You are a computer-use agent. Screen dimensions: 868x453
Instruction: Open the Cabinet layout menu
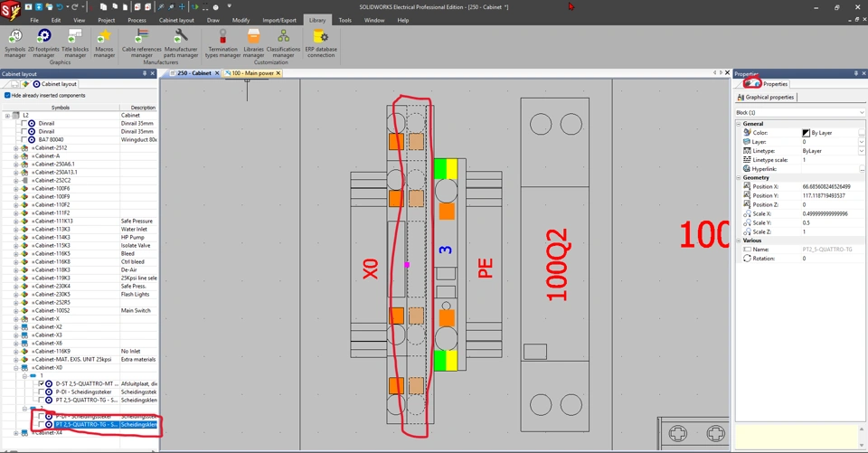176,20
